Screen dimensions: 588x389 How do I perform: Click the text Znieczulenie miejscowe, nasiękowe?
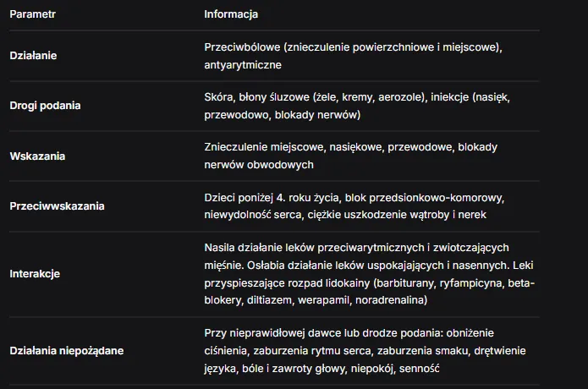pos(294,147)
